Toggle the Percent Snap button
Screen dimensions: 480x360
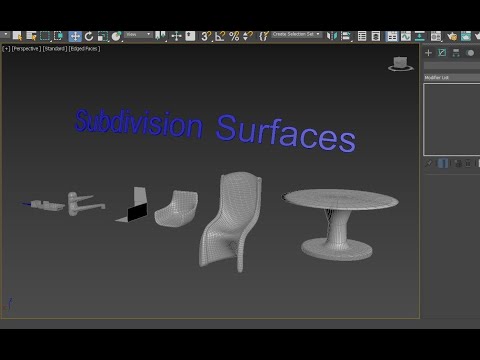click(x=234, y=36)
